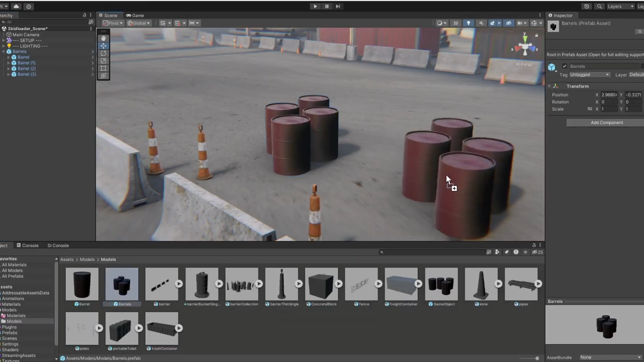Open the Console tab
The width and height of the screenshot is (644, 362).
pos(28,245)
